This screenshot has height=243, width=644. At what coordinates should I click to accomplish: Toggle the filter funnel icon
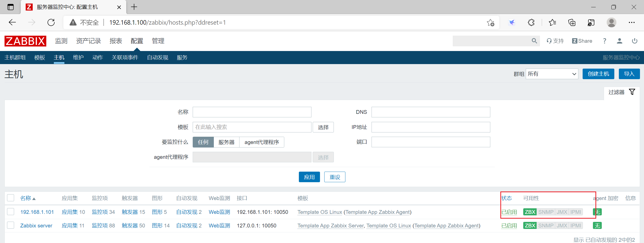point(632,92)
